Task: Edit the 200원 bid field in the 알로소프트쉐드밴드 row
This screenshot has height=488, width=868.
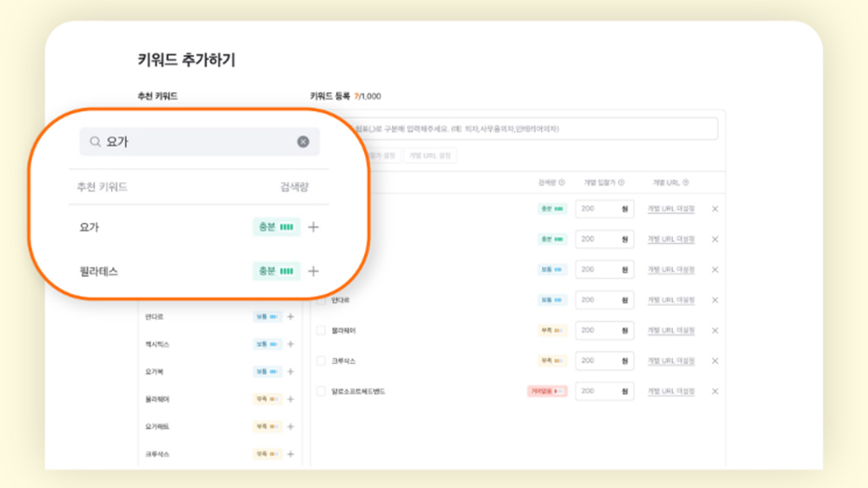Action: tap(597, 391)
